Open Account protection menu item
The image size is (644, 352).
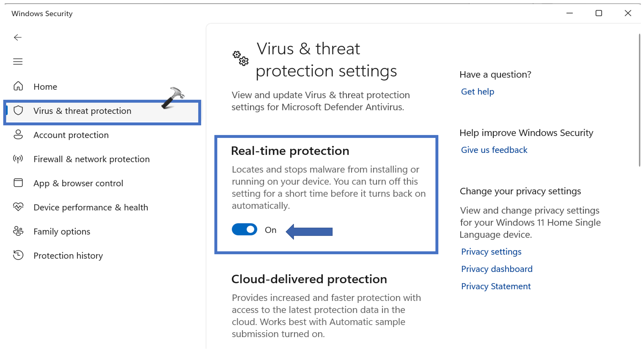[x=71, y=135]
